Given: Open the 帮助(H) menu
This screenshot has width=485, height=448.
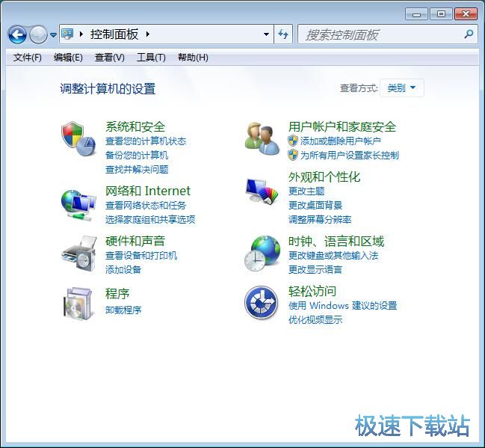Looking at the screenshot, I should point(193,58).
